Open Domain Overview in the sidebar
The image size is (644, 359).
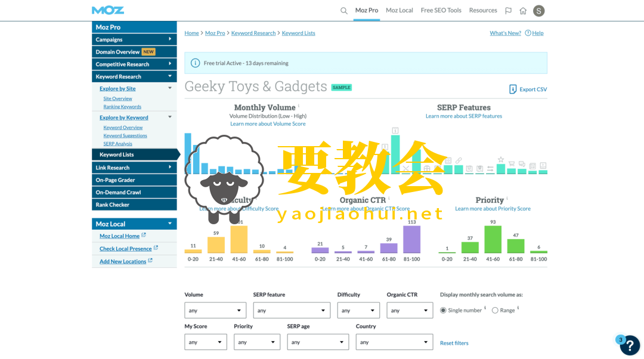134,52
